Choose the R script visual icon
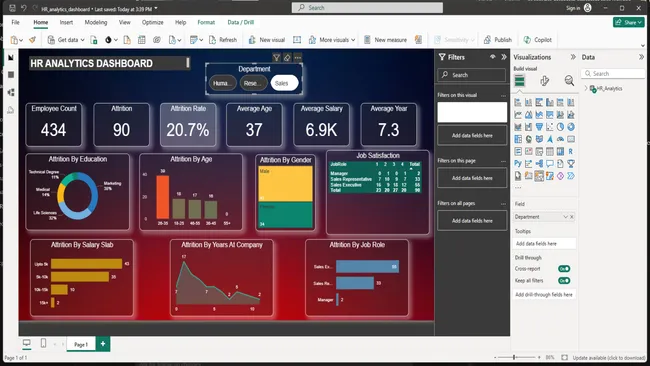Screen dimensions: 650x366 (571, 152)
